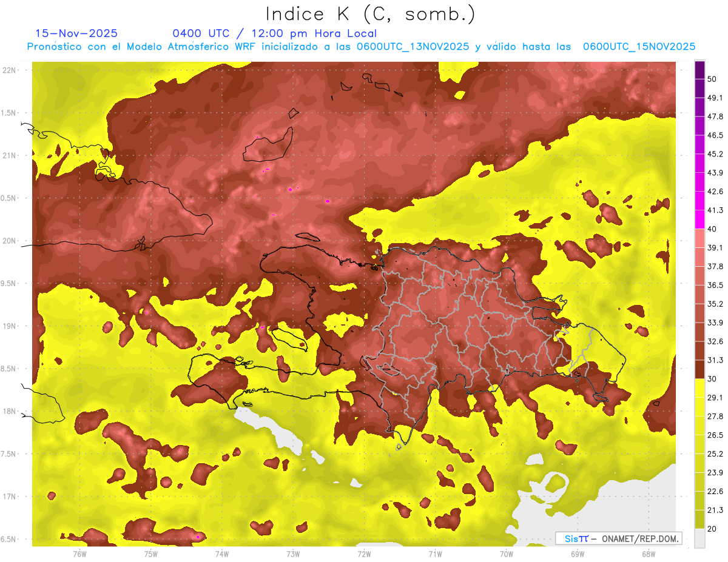
Task: Click the longitude label "72W"
Action: 364,554
